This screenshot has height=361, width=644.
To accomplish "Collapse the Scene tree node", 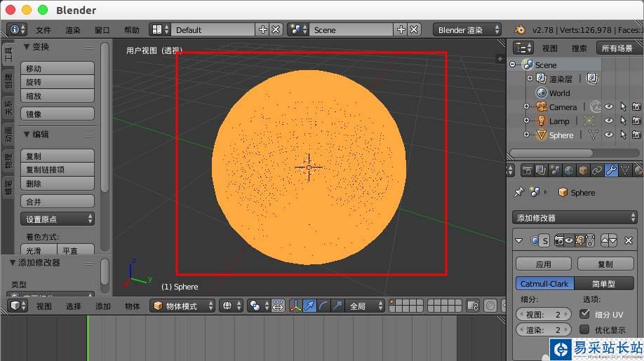I will click(x=513, y=64).
